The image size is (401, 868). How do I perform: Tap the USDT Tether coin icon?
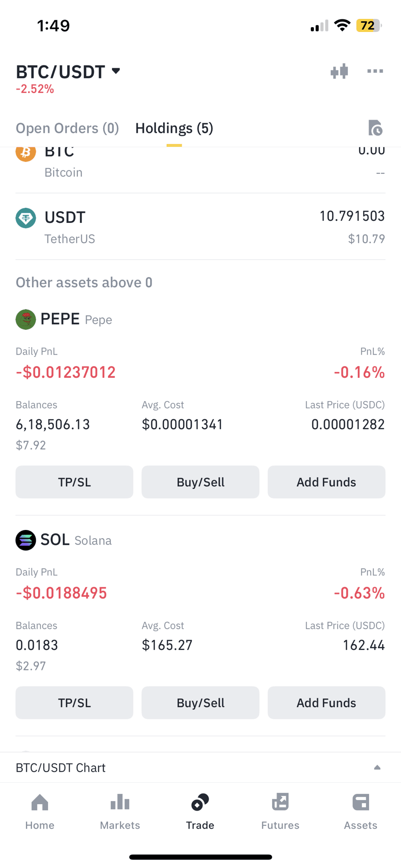click(26, 218)
